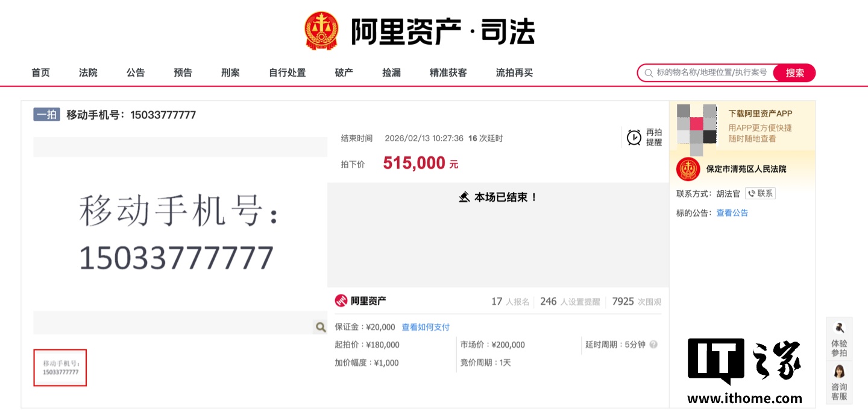The image size is (868, 417).
Task: Click the 阿里资产·司法 emblem logo
Action: point(322,31)
